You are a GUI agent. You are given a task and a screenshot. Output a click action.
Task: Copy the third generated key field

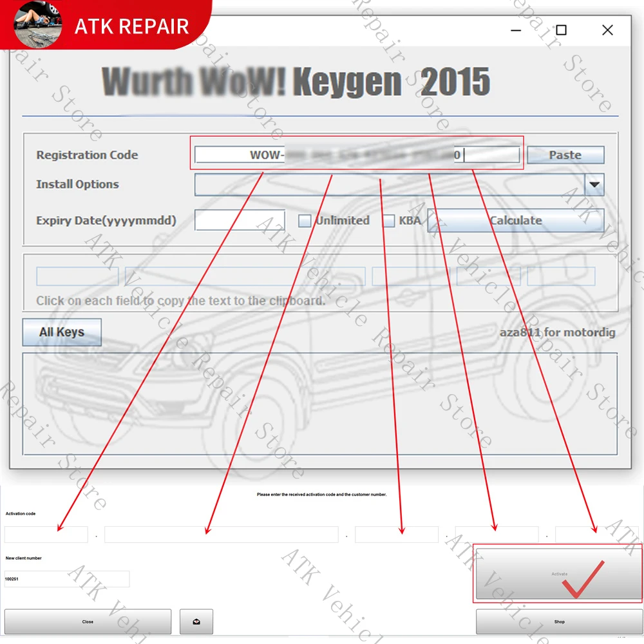click(x=411, y=276)
